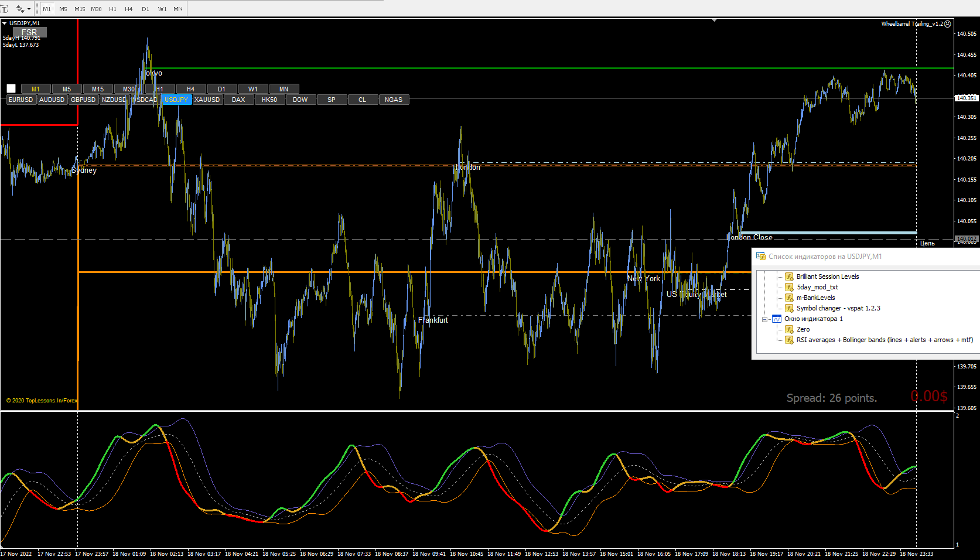
Task: Click icon beside Zero indicator
Action: pos(790,329)
